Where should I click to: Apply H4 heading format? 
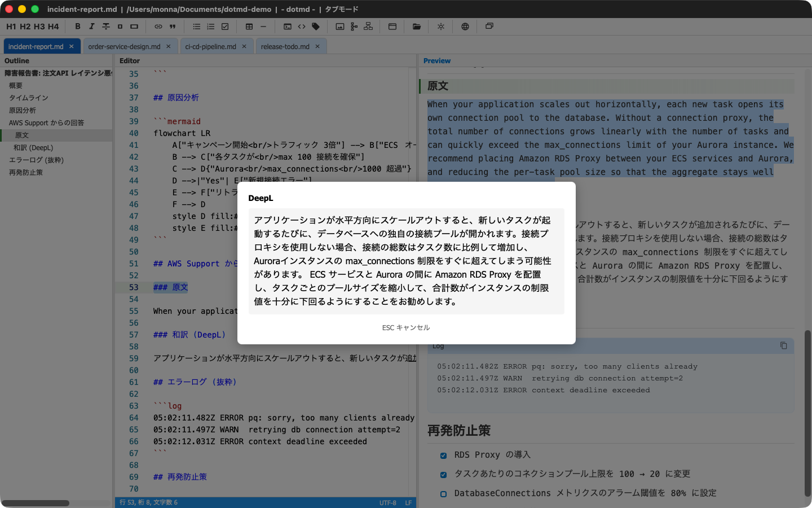(53, 27)
